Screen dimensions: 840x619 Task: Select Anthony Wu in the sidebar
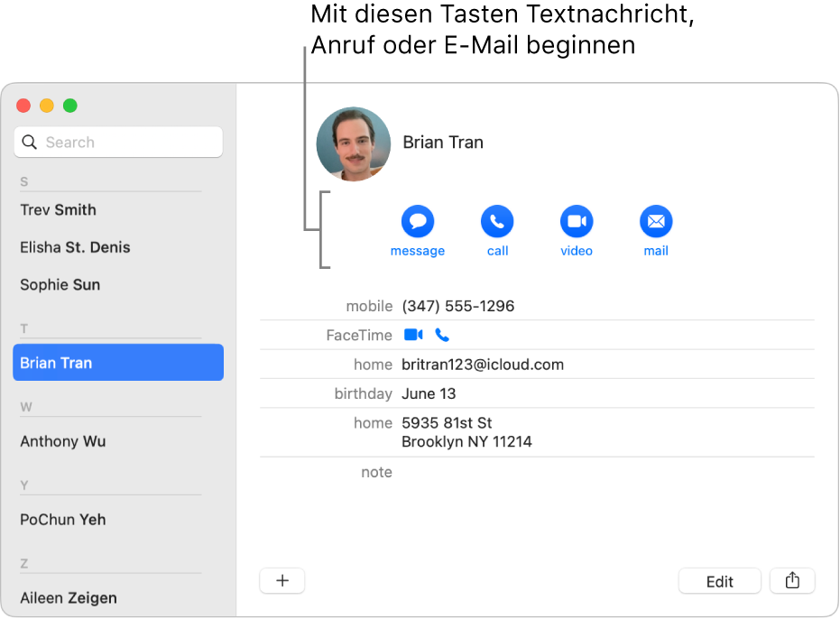click(x=62, y=441)
